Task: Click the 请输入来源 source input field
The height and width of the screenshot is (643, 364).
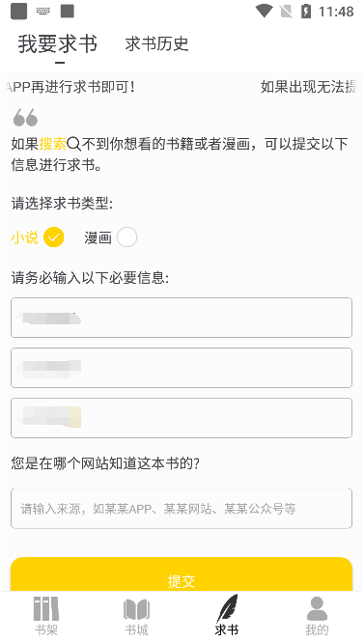Action: click(182, 509)
